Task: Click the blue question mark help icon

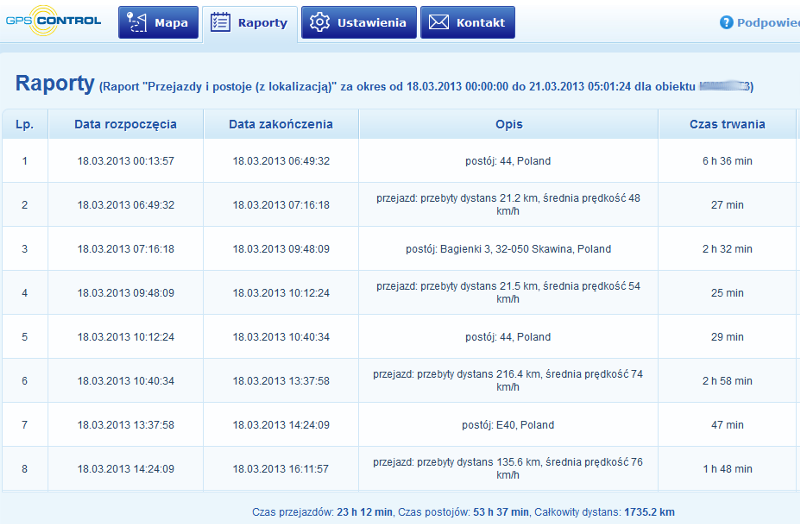Action: [726, 22]
